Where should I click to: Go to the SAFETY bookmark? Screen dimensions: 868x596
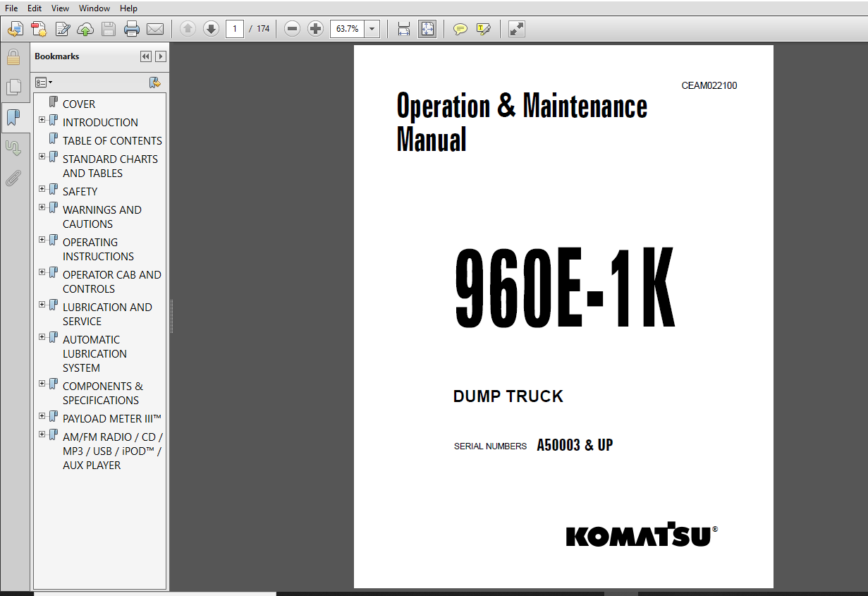click(x=80, y=191)
